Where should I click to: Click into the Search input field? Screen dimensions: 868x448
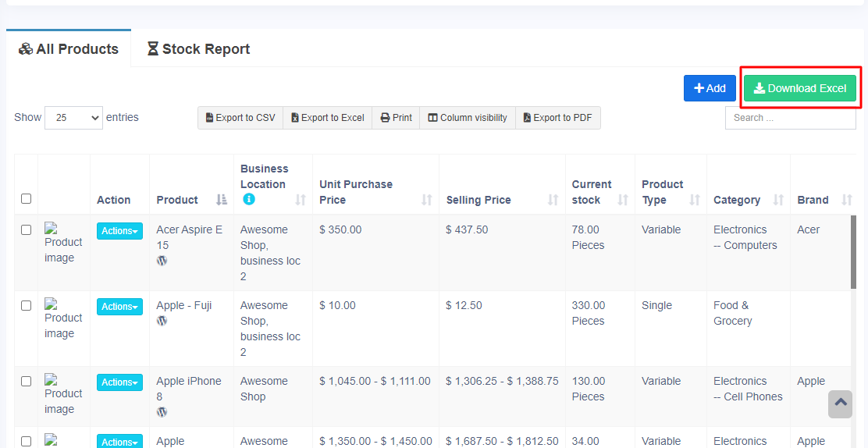coord(790,118)
